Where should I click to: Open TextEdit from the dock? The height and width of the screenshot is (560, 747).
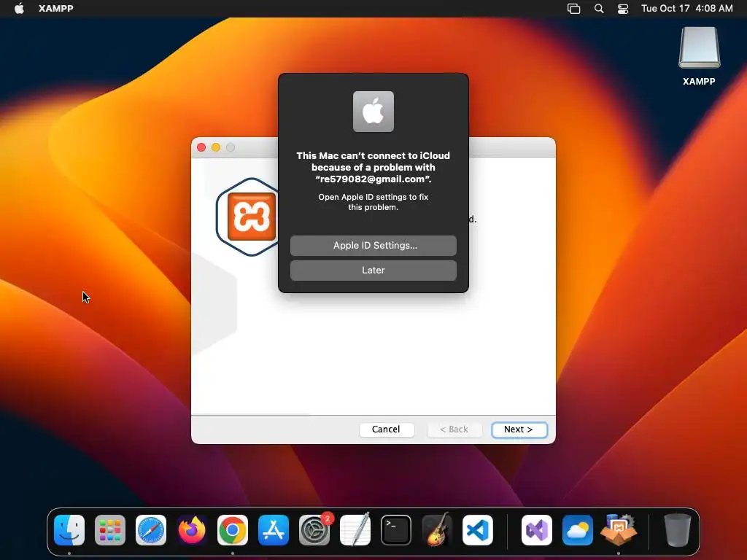(355, 529)
